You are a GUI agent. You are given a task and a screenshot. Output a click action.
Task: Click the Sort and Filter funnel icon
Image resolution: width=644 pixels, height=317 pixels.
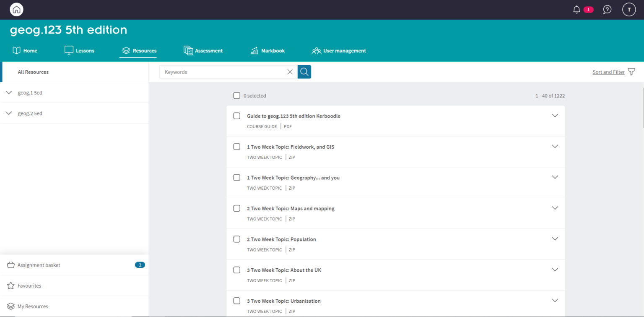click(631, 72)
